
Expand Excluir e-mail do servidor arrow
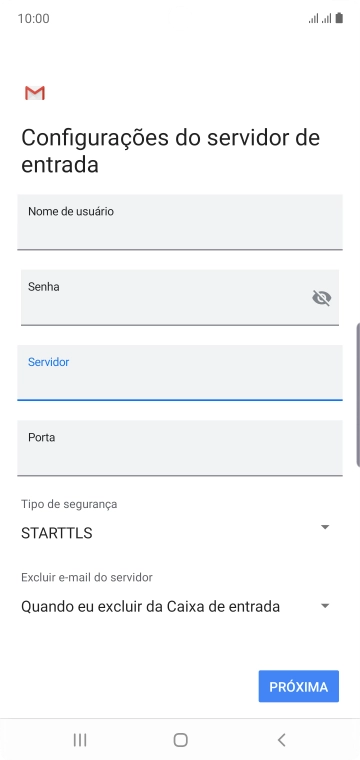pyautogui.click(x=325, y=606)
